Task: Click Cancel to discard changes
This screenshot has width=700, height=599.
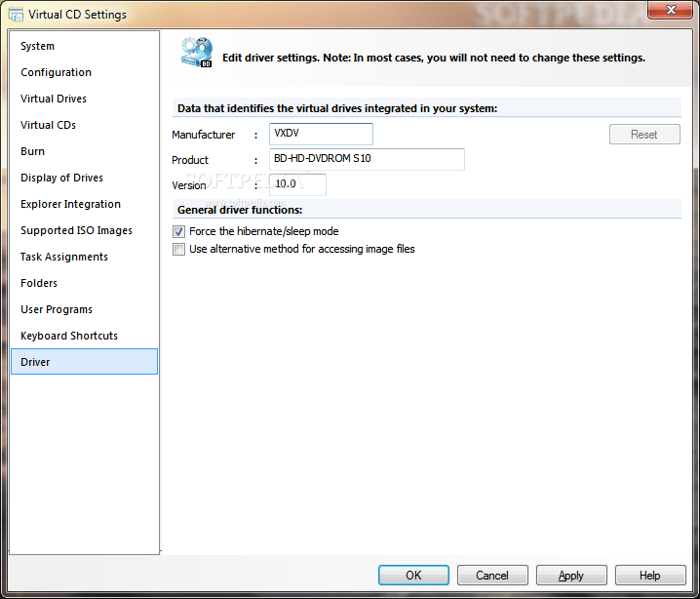Action: (492, 576)
